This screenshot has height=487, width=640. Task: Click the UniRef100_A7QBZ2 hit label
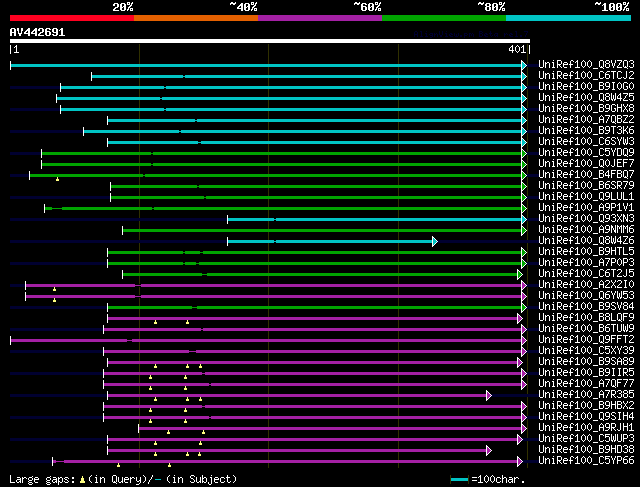(586, 119)
